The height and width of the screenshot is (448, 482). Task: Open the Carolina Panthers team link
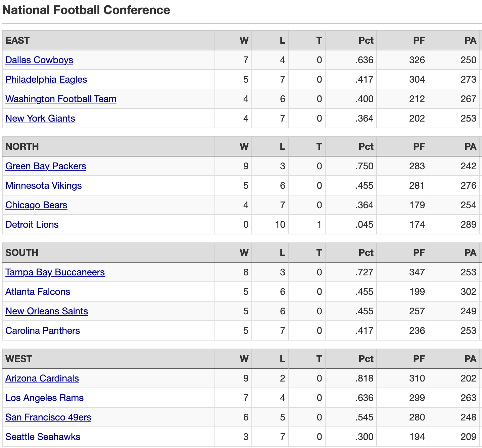(x=43, y=331)
